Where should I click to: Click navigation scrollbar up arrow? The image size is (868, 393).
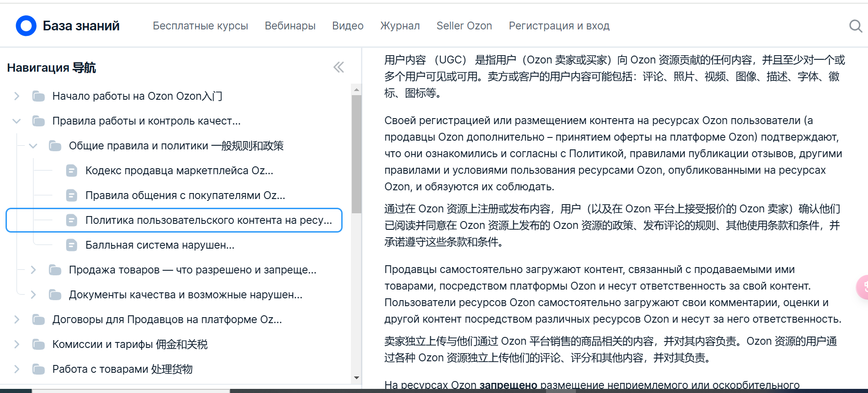[356, 90]
